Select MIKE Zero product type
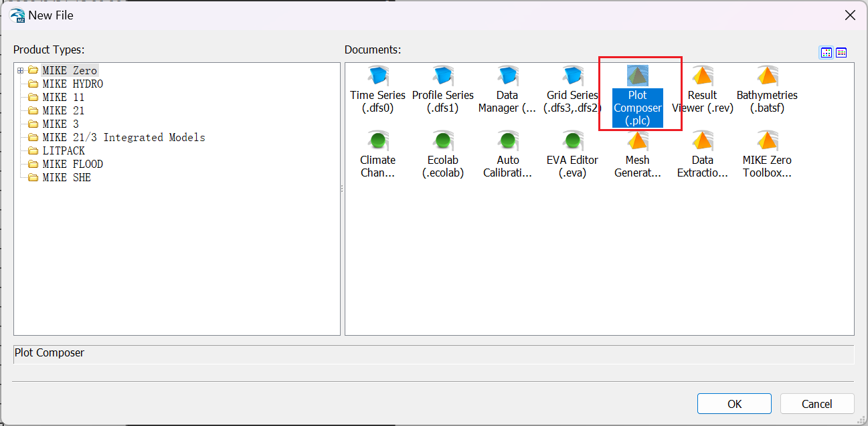 (70, 70)
